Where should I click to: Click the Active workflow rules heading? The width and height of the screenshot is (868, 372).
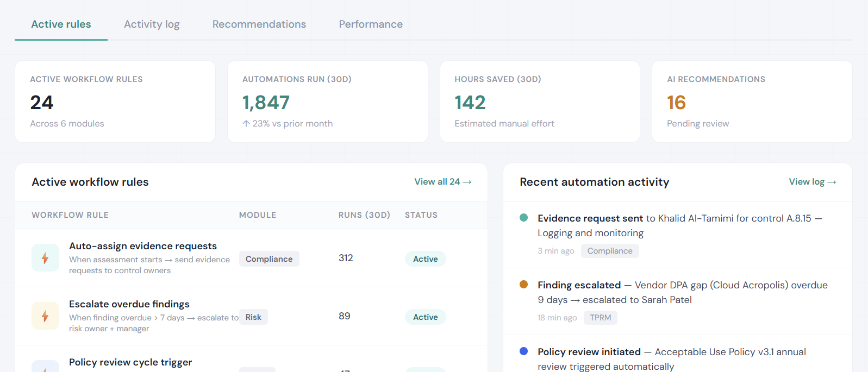90,182
